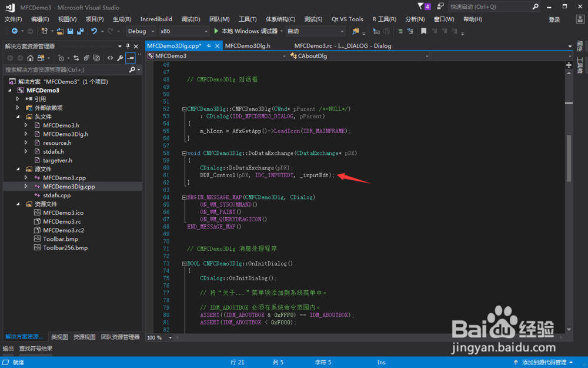
Task: Click the split editor window handle
Action: tap(569, 65)
